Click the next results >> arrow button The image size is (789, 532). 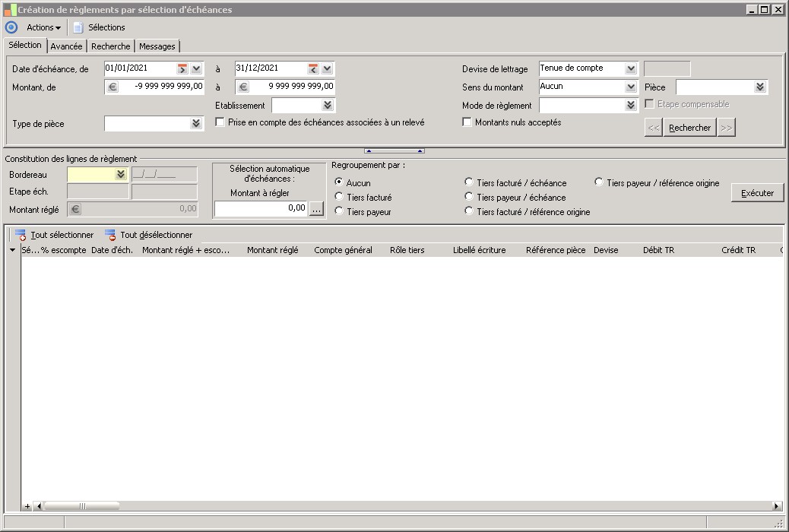point(726,128)
